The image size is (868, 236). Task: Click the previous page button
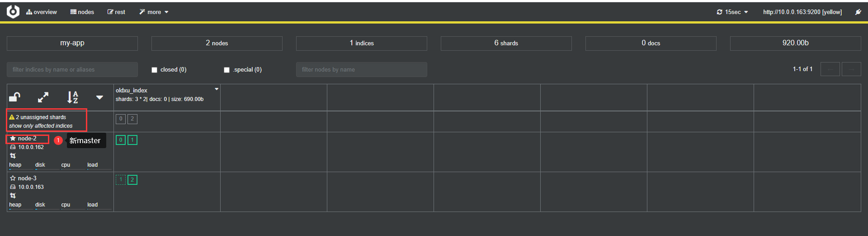pyautogui.click(x=830, y=69)
